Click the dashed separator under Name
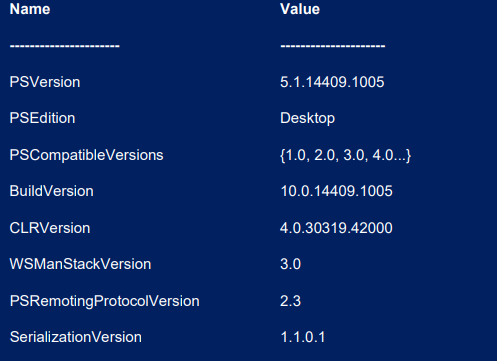 (64, 46)
